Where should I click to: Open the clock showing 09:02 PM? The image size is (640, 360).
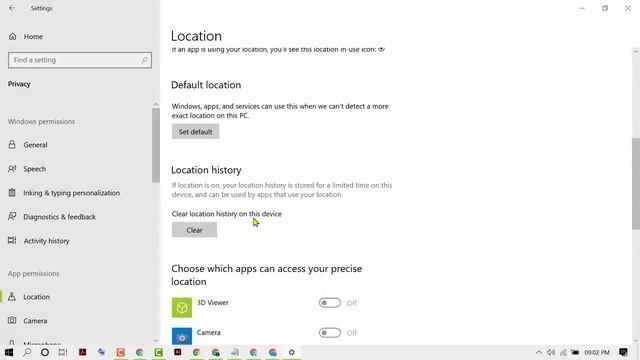coord(597,352)
